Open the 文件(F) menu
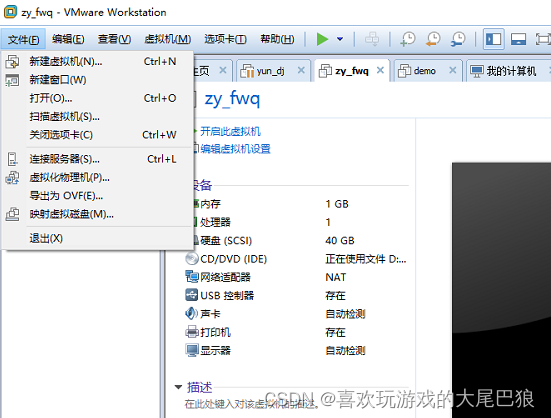 tap(24, 39)
